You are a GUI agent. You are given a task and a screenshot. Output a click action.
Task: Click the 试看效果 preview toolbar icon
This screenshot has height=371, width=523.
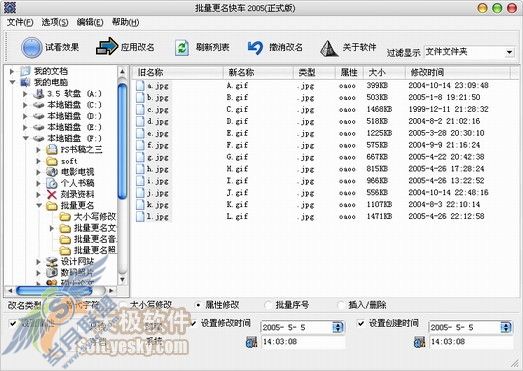click(x=31, y=48)
